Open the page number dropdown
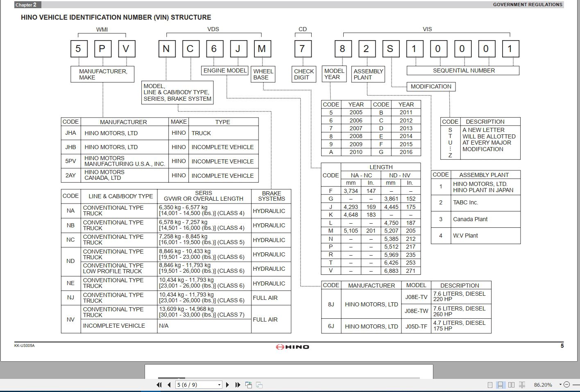This screenshot has width=580, height=392. click(219, 385)
